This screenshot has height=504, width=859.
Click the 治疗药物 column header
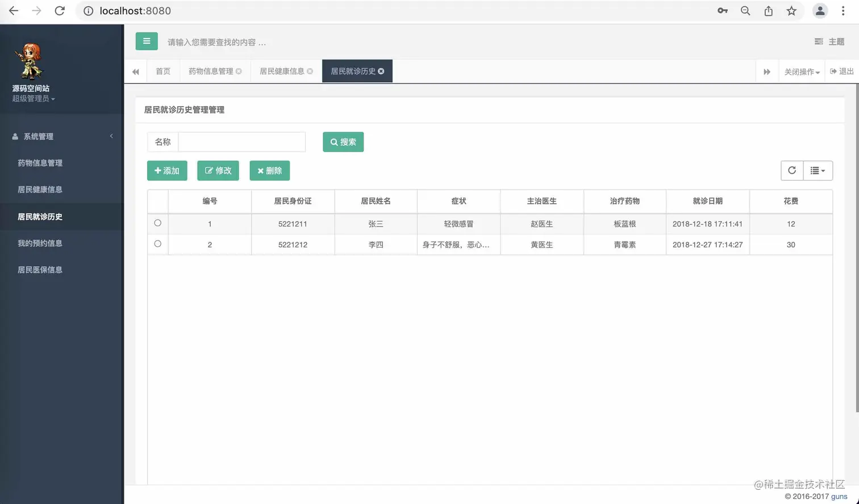pyautogui.click(x=625, y=201)
